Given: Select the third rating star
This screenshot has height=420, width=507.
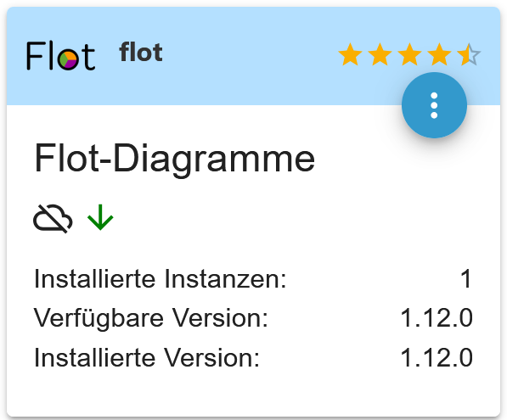Looking at the screenshot, I should (409, 54).
